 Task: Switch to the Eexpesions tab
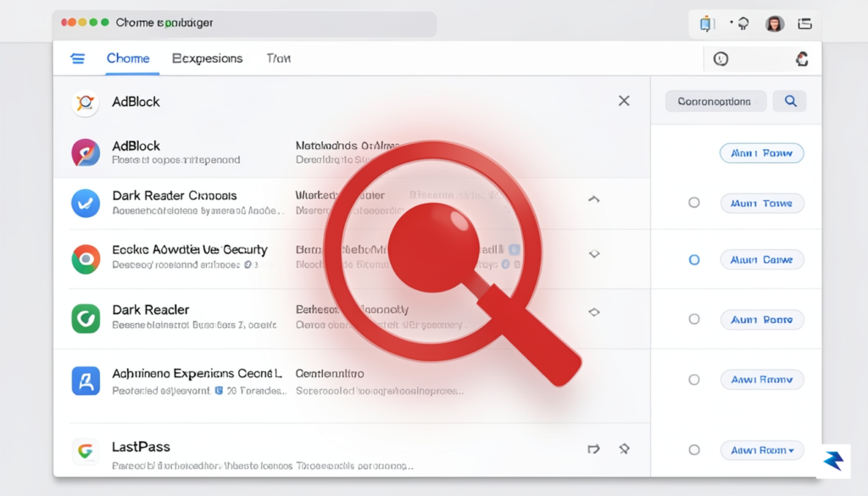[207, 59]
